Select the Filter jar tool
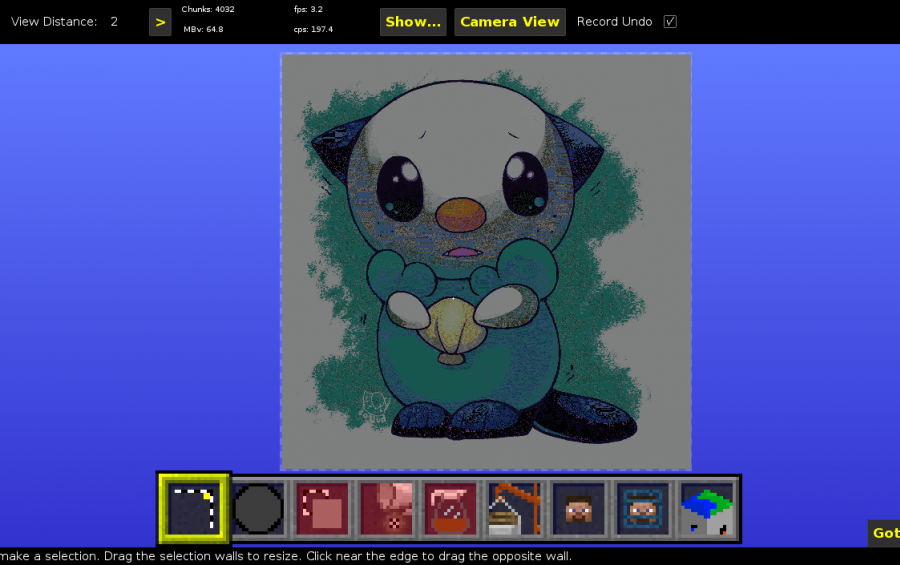The image size is (900, 565). click(x=451, y=509)
